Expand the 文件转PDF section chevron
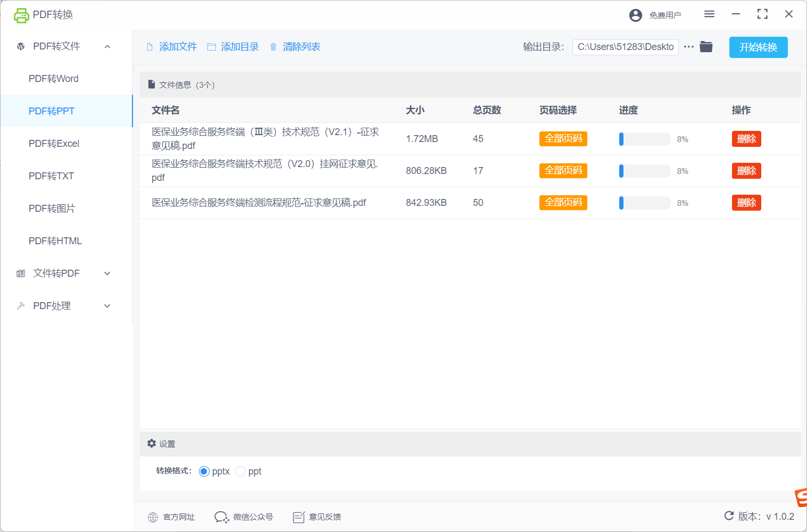Viewport: 807px width, 532px height. point(107,273)
